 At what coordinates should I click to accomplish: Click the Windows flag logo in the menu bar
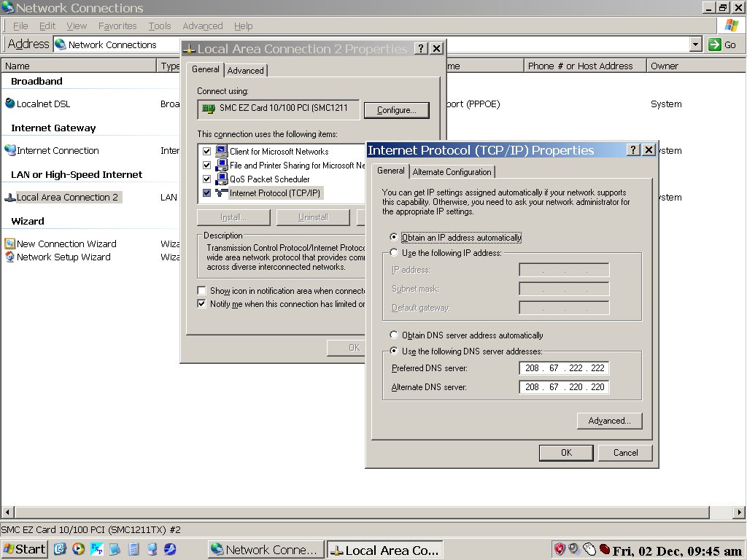[x=731, y=26]
